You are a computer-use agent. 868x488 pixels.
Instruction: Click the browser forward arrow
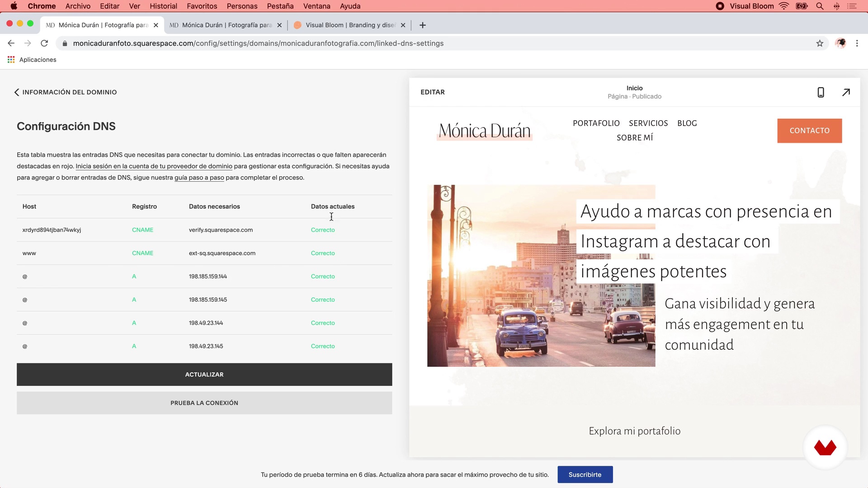(28, 43)
